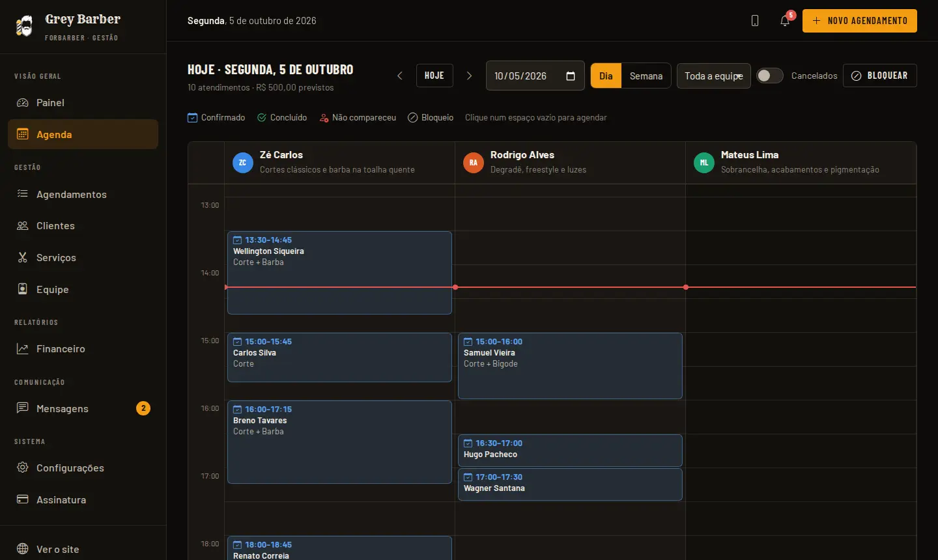Click the Grey Barber logo
The height and width of the screenshot is (560, 938).
(x=24, y=26)
